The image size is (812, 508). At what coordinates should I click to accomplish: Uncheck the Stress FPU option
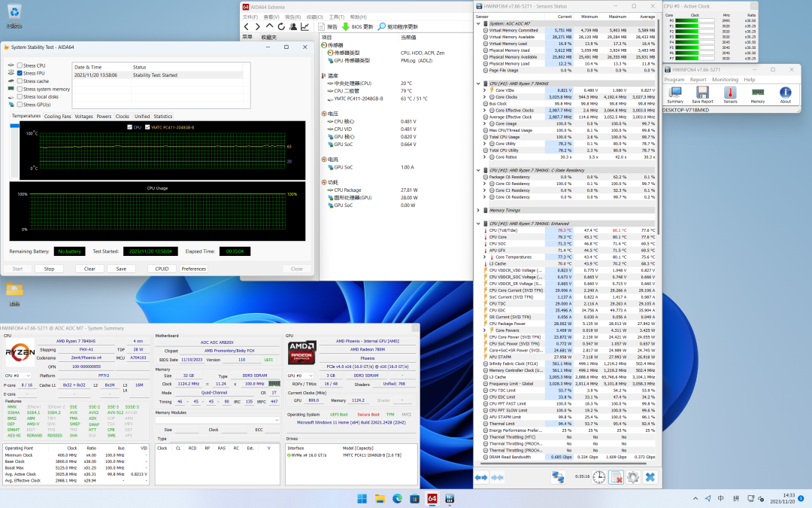tap(20, 73)
